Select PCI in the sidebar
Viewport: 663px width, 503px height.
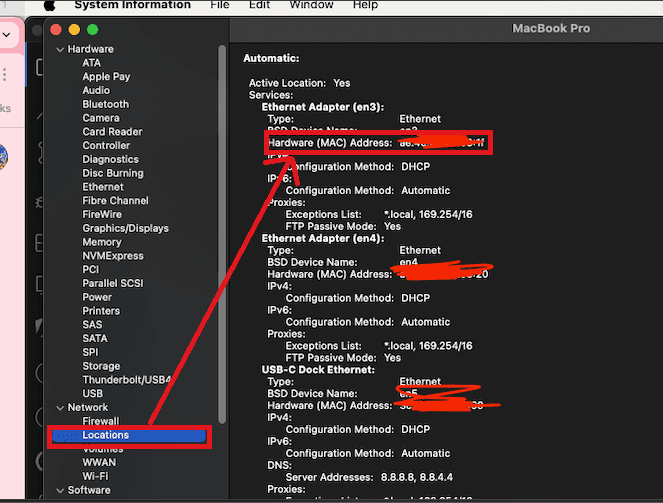click(90, 270)
